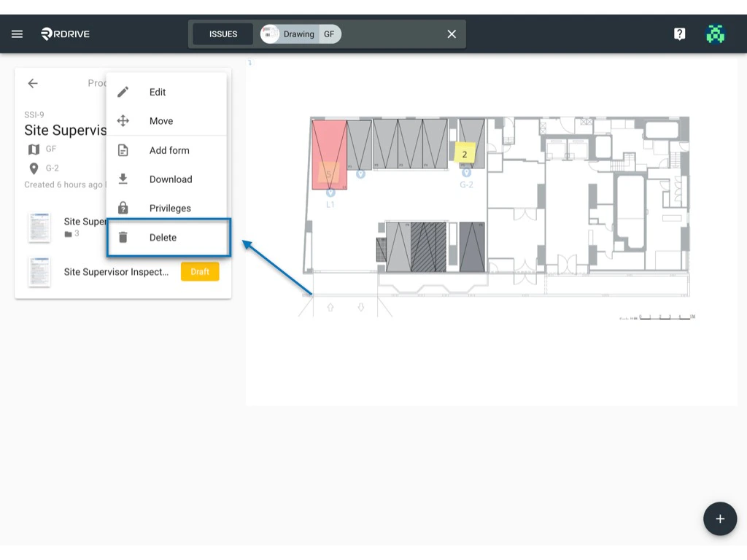
Task: Select Add form menu entry
Action: [x=167, y=150]
